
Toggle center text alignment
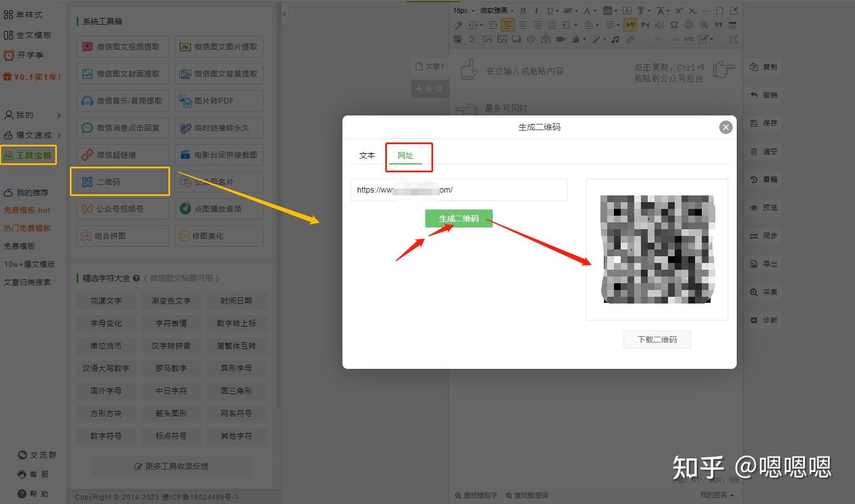tap(523, 25)
